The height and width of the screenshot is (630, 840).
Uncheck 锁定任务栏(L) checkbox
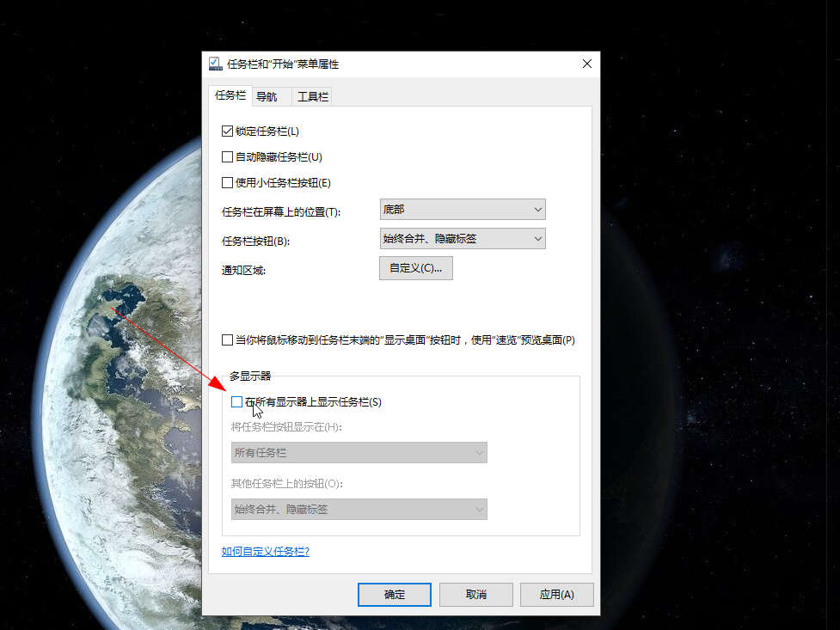227,132
